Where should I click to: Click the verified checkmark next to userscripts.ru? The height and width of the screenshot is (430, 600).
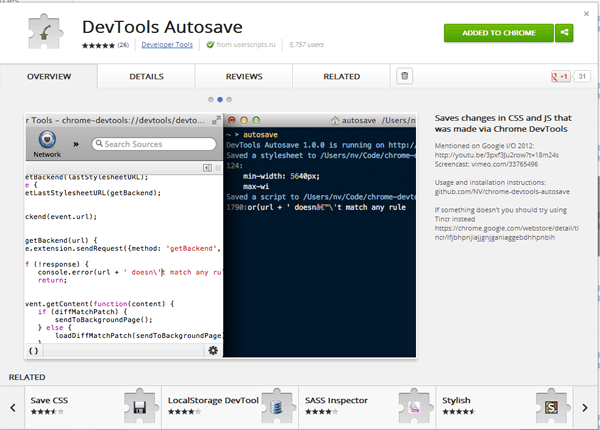[x=210, y=45]
